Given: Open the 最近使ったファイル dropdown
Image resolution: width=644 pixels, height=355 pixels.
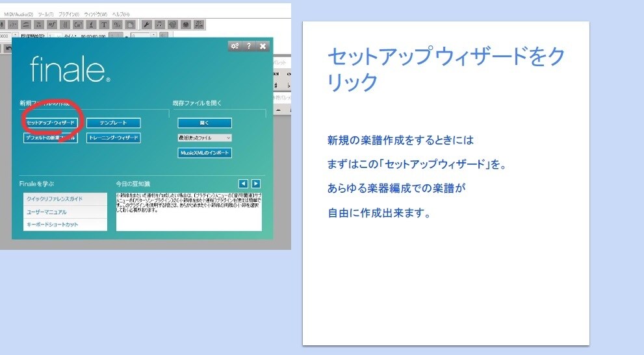Looking at the screenshot, I should pos(205,138).
